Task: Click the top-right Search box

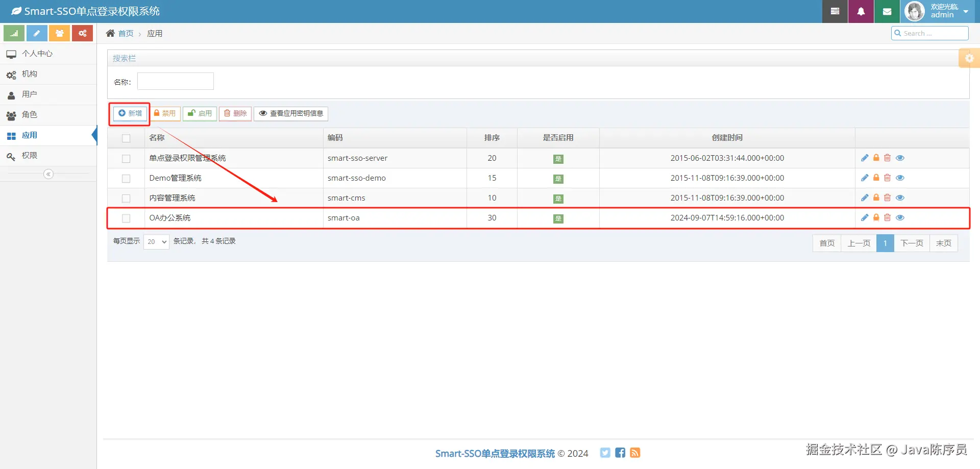Action: tap(930, 33)
